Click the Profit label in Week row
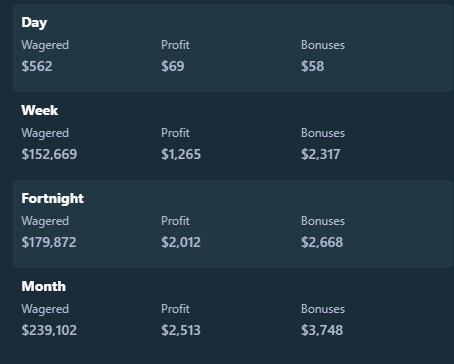This screenshot has height=364, width=454. [175, 133]
